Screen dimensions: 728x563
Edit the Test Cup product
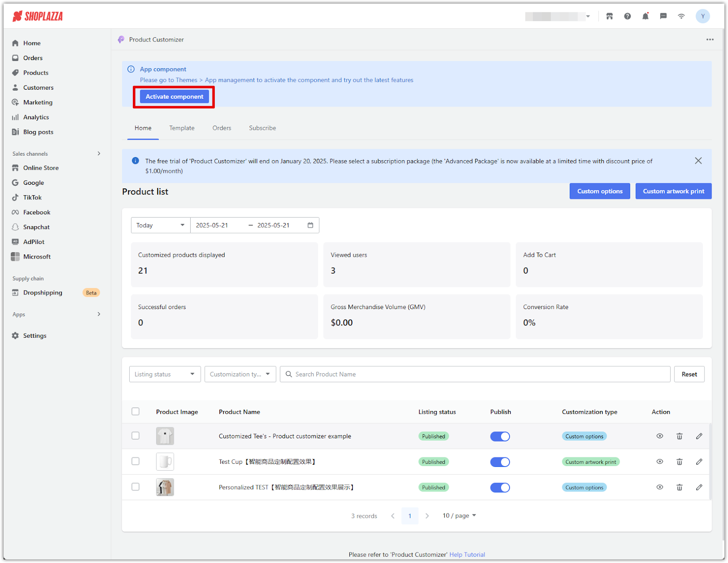point(699,462)
